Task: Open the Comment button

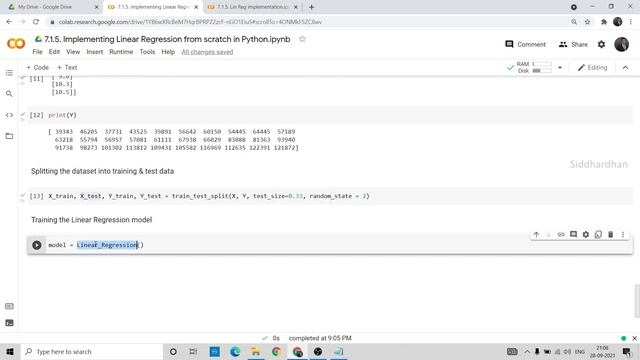Action: point(525,44)
